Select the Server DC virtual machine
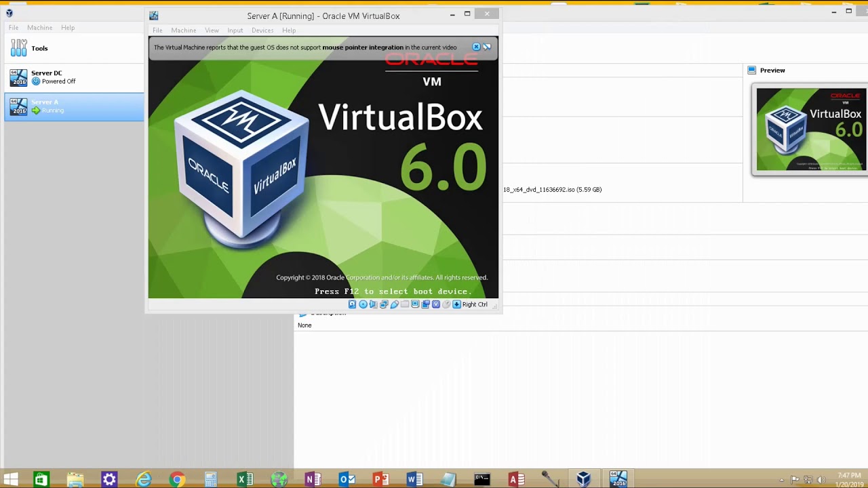Viewport: 868px width, 488px height. 75,77
